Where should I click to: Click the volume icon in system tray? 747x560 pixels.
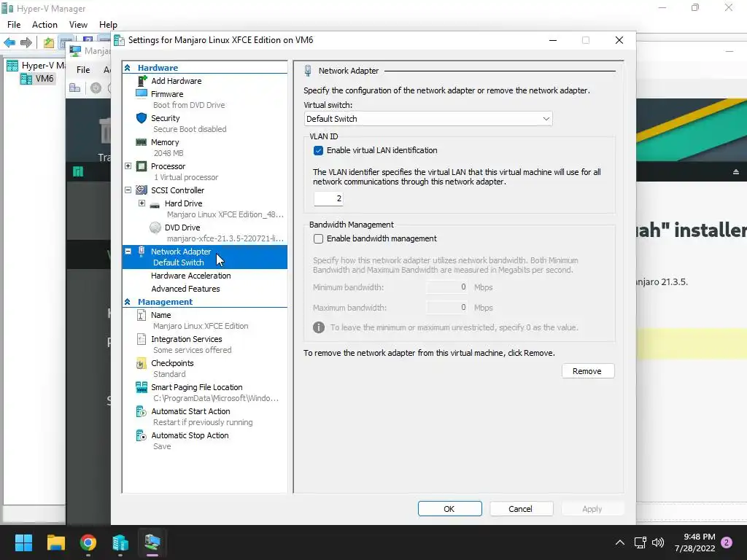pyautogui.click(x=658, y=542)
